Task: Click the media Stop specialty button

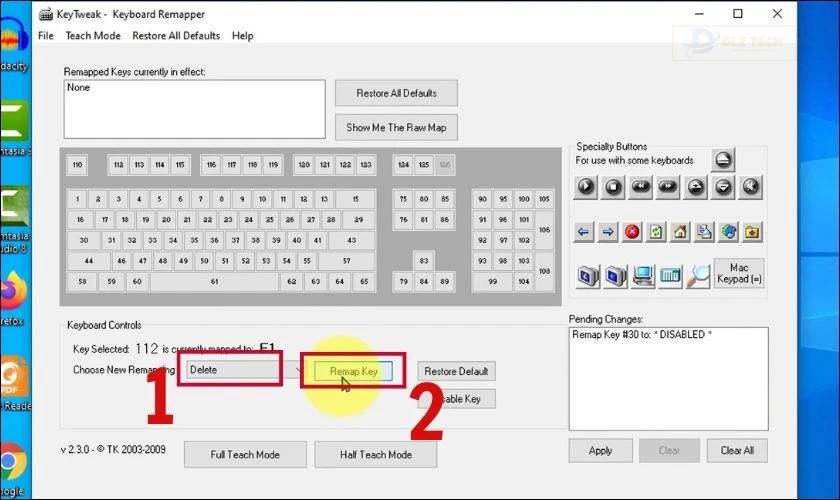Action: pos(613,187)
